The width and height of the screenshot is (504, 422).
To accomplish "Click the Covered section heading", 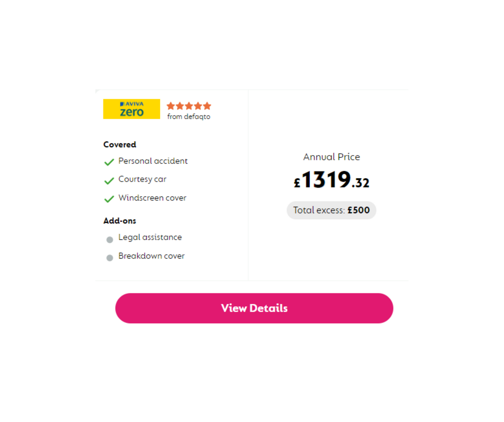I will [x=120, y=145].
